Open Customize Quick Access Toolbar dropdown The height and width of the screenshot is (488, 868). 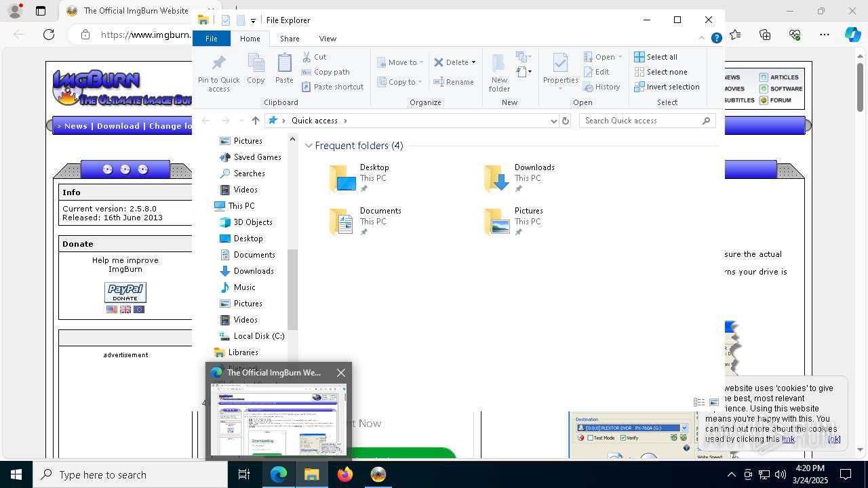pyautogui.click(x=253, y=21)
